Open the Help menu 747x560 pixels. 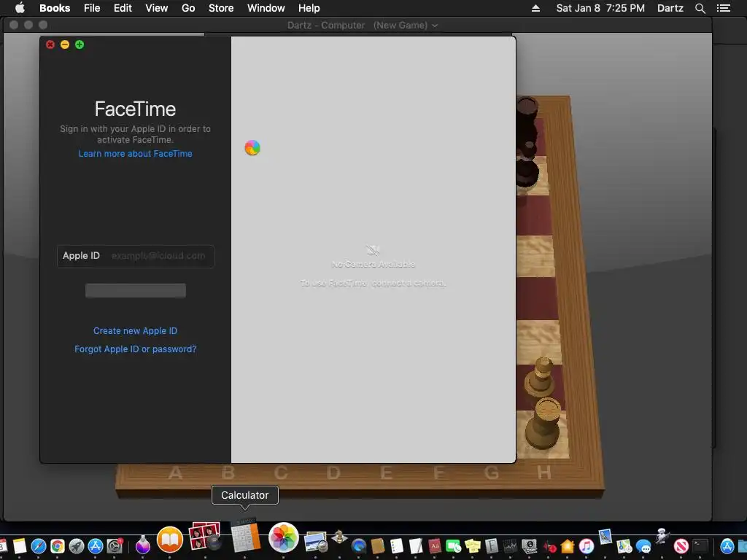(309, 8)
